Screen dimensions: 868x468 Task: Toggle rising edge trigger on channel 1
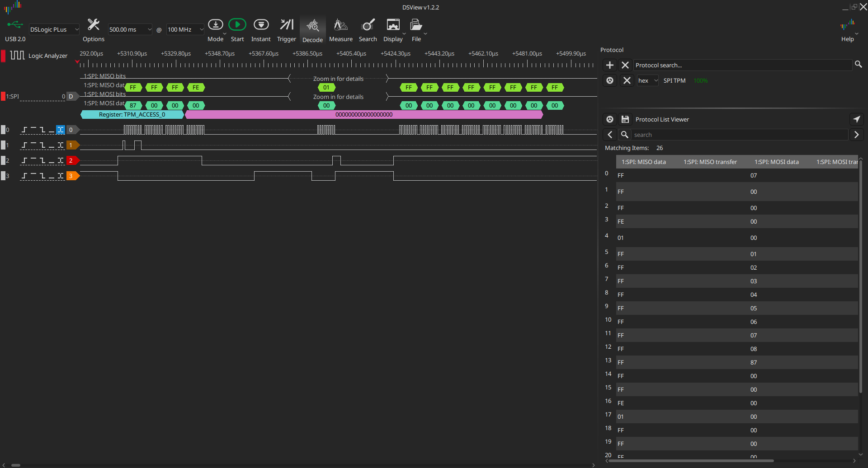tap(24, 145)
